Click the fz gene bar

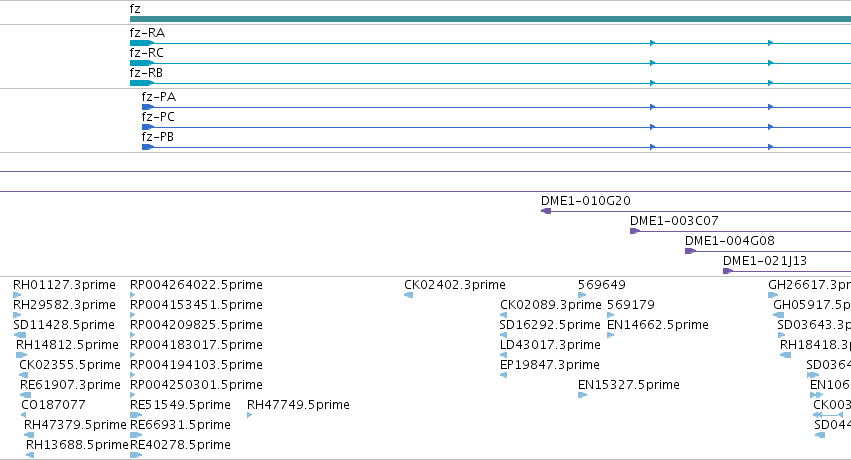[490, 19]
